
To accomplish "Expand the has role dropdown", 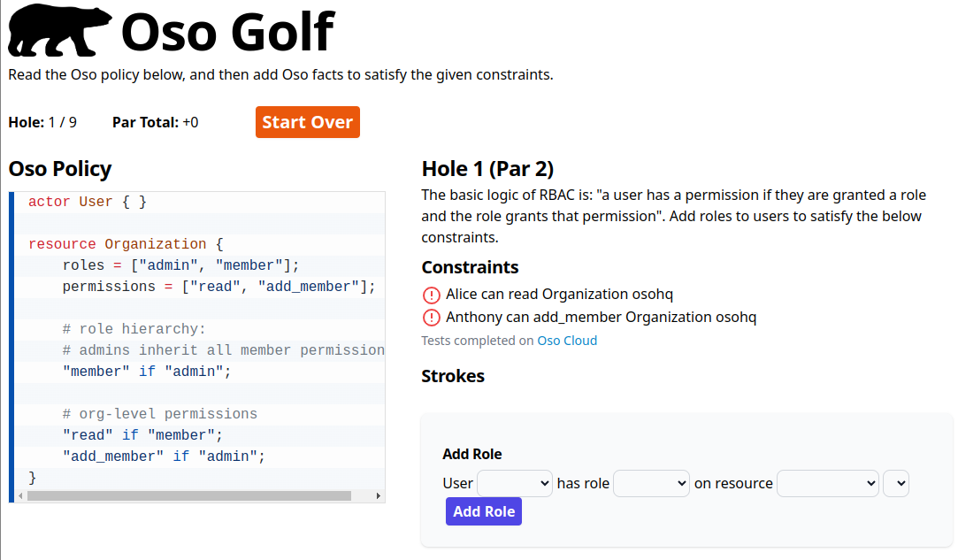I will click(651, 483).
